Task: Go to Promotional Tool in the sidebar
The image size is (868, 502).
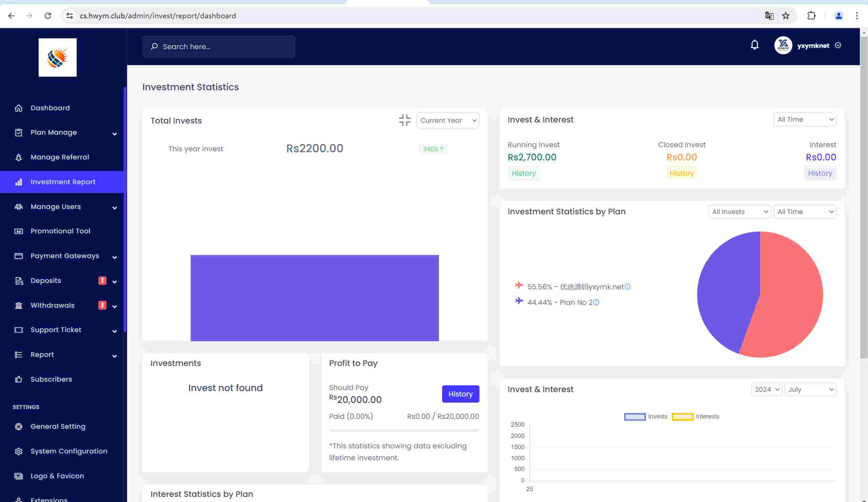Action: click(60, 231)
